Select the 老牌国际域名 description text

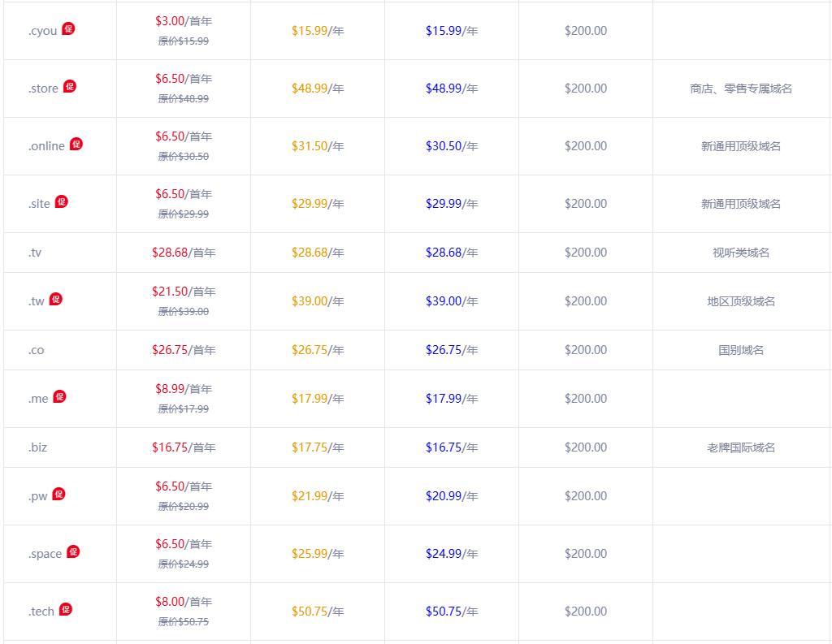coord(741,447)
